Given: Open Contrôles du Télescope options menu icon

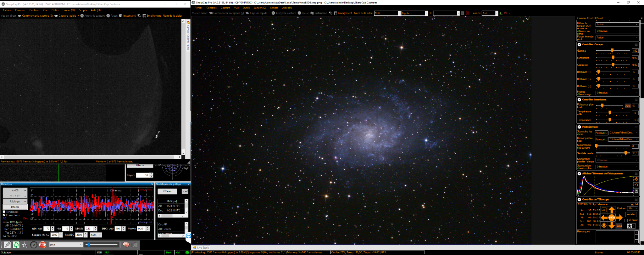Looking at the screenshot, I should tap(636, 200).
